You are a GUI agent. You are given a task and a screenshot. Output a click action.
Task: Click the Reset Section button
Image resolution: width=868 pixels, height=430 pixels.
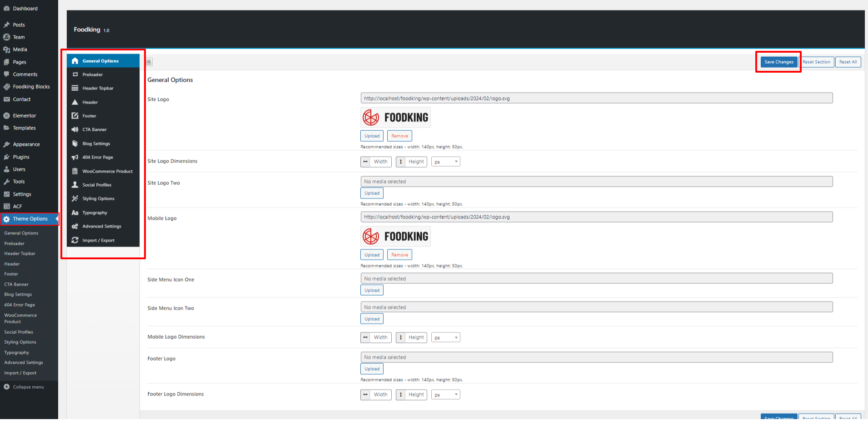coord(816,62)
